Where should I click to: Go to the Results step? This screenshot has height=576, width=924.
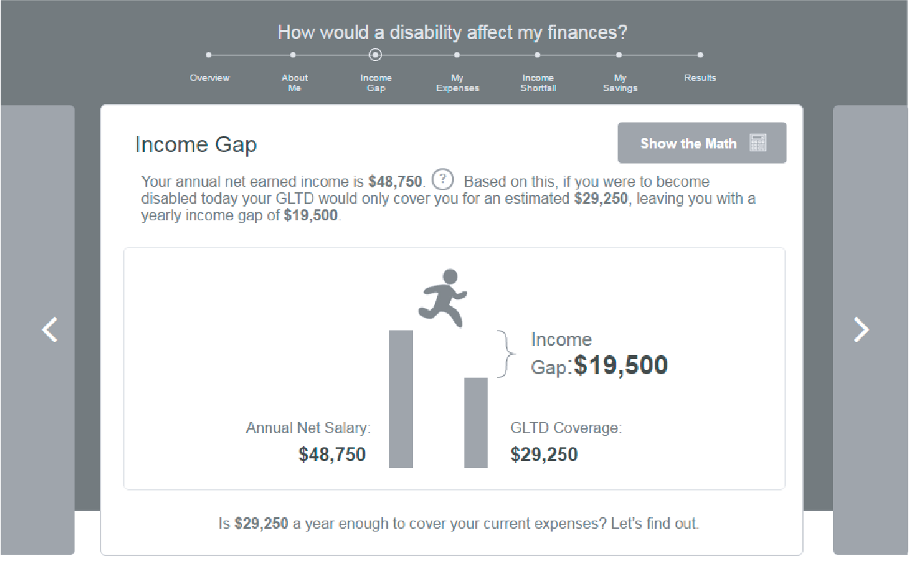[700, 78]
